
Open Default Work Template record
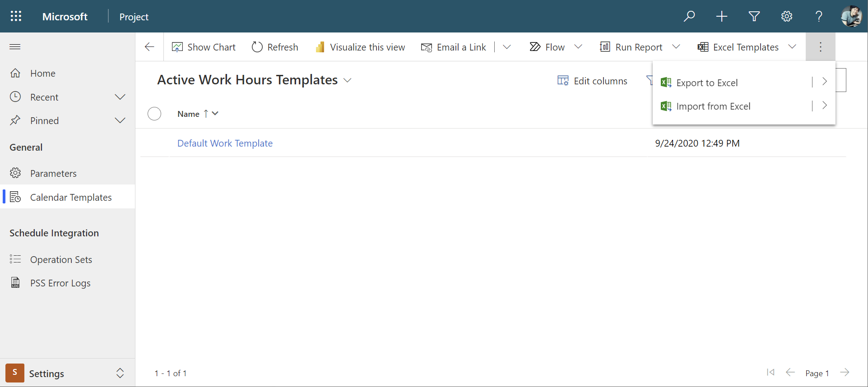pos(225,143)
